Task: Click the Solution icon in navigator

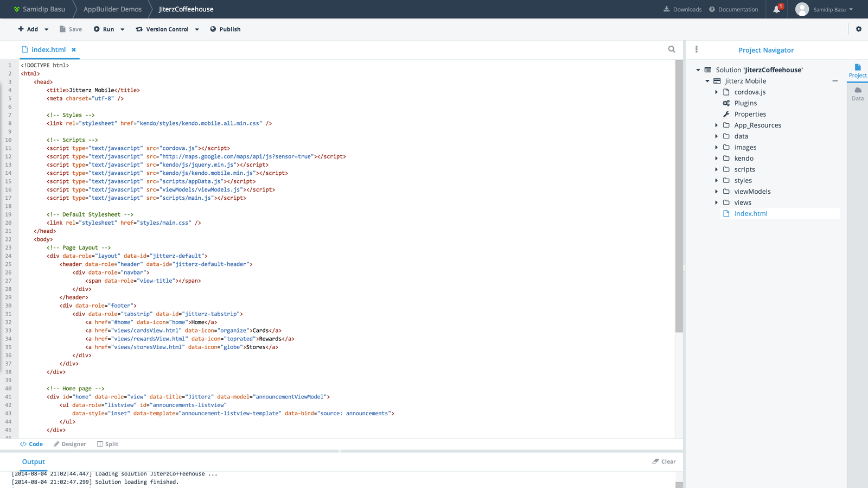Action: click(x=708, y=70)
